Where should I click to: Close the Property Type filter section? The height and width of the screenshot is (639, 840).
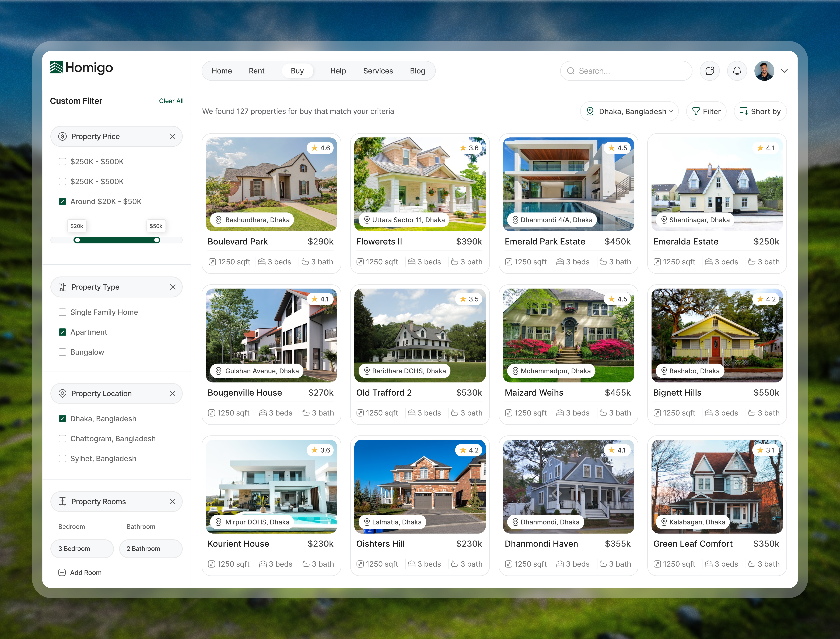click(x=173, y=287)
